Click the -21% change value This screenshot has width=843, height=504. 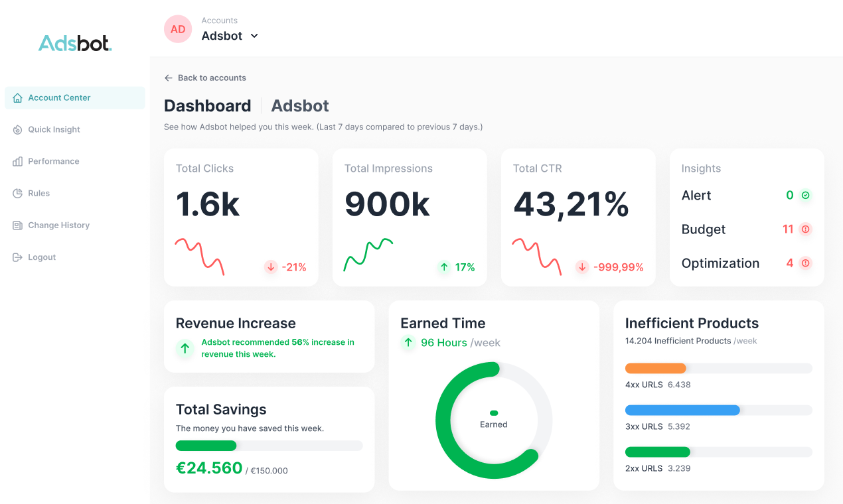(294, 267)
